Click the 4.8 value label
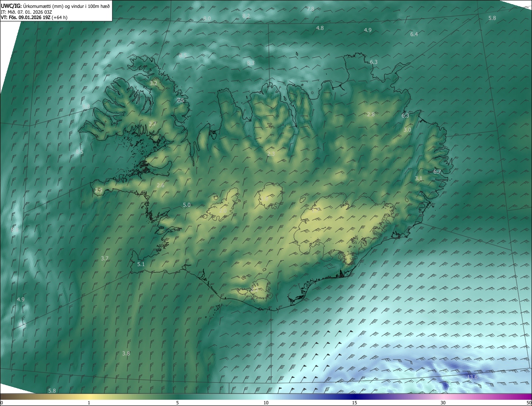This screenshot has height=406, width=532. (x=320, y=28)
